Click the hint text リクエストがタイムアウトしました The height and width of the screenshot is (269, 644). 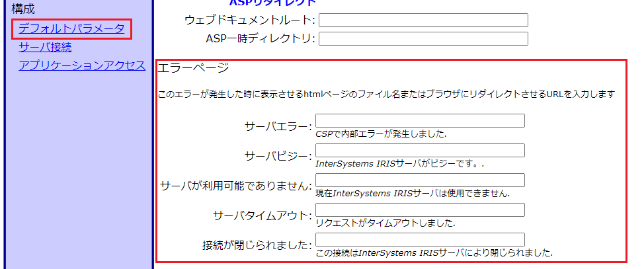385,223
